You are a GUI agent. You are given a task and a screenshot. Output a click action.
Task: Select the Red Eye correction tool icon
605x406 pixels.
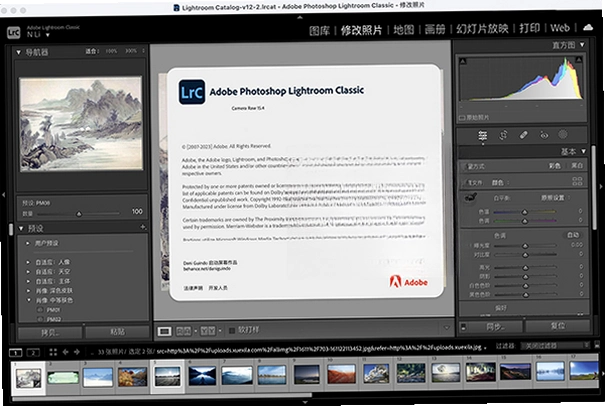point(544,135)
